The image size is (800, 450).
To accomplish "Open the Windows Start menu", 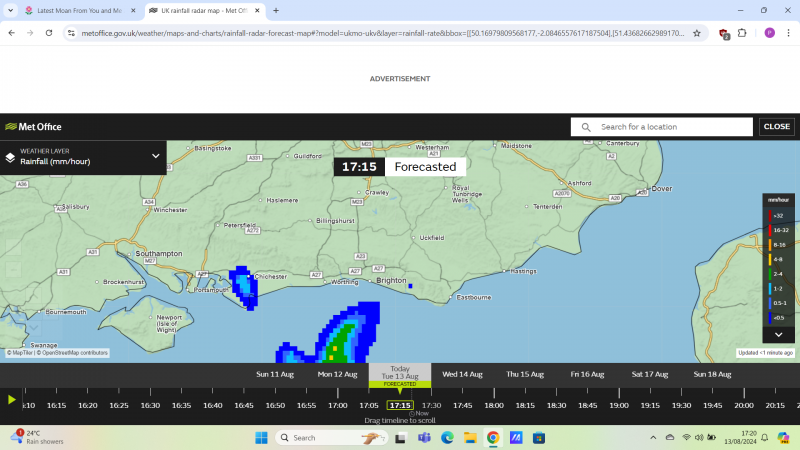I will [x=261, y=438].
